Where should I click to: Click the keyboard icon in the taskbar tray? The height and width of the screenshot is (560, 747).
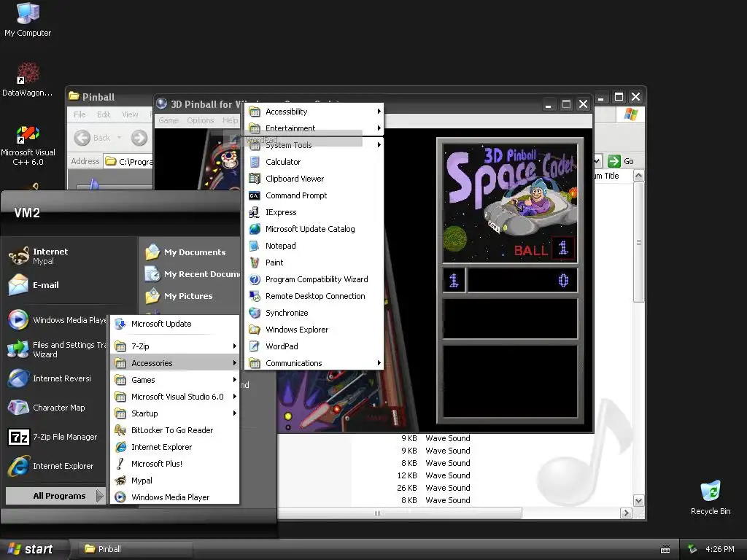pos(665,550)
